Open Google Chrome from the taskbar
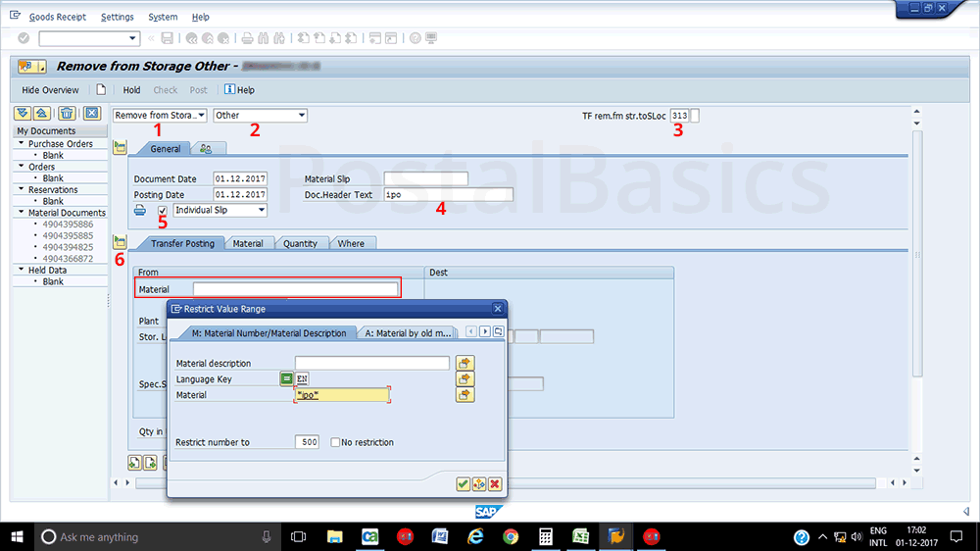Screen dimensions: 980x551 511,536
